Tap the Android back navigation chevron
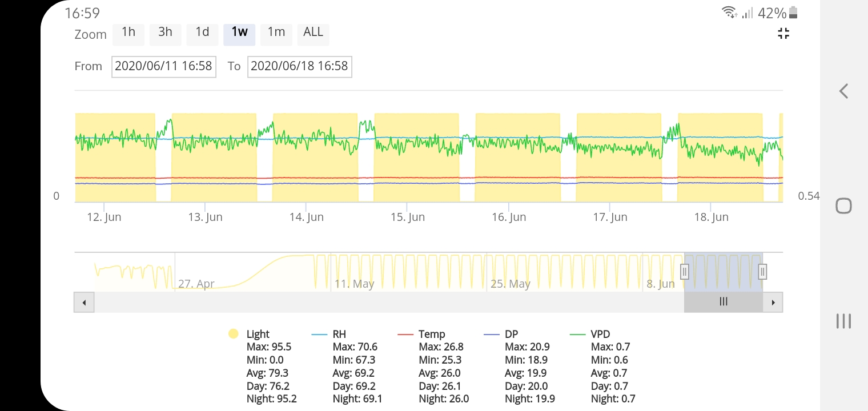Image resolution: width=868 pixels, height=411 pixels. point(843,91)
